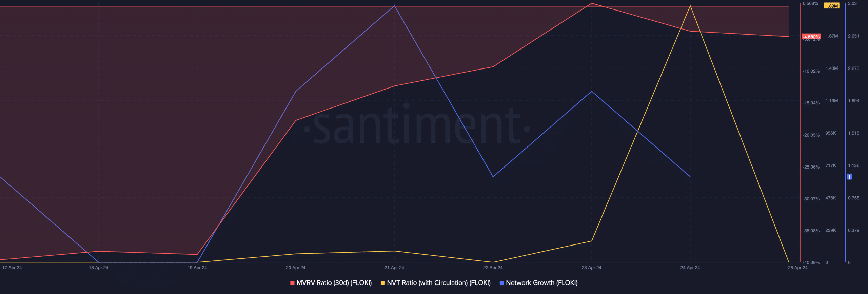The height and width of the screenshot is (294, 868).
Task: Select the 19 Apr 24 date label
Action: (x=197, y=268)
